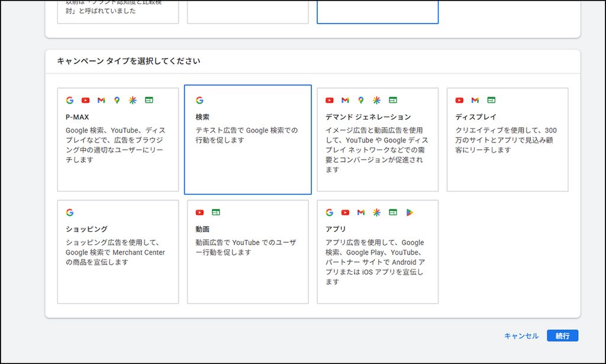Click the Google icon in the 検索 card
The height and width of the screenshot is (364, 606).
pyautogui.click(x=199, y=100)
